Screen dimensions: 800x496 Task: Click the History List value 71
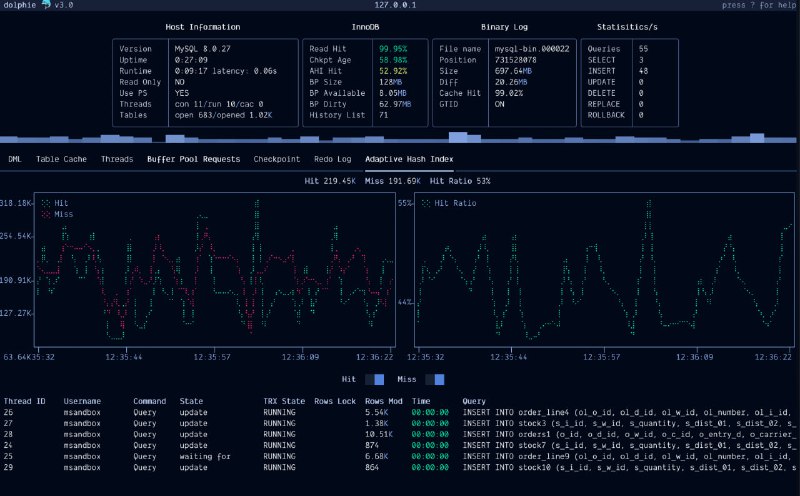pos(384,115)
